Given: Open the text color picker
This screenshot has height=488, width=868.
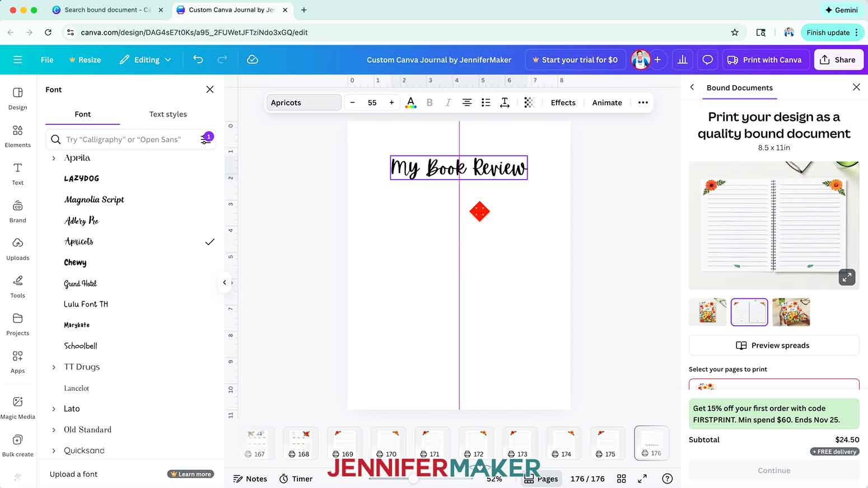Looking at the screenshot, I should coord(410,102).
